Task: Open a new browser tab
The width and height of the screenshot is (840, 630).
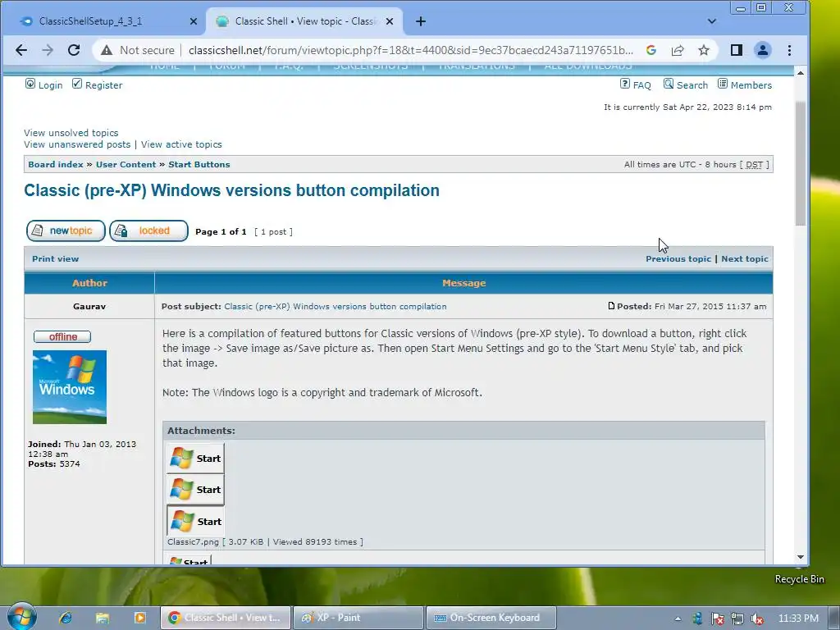Action: click(421, 21)
